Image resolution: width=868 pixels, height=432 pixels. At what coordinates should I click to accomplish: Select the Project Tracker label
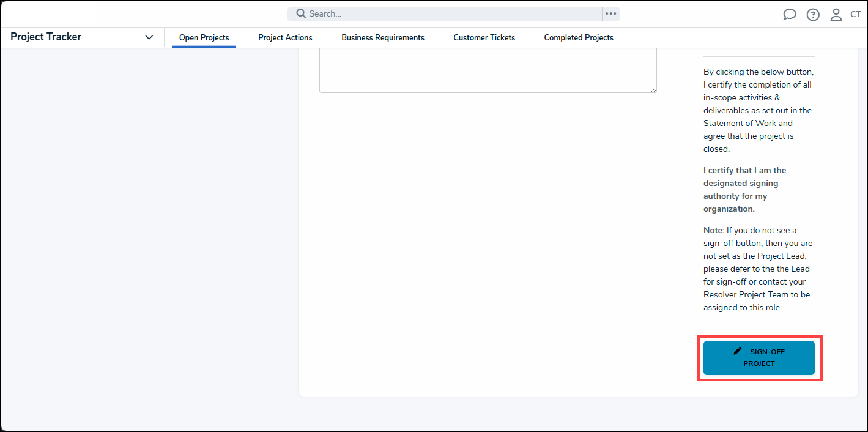pos(46,37)
